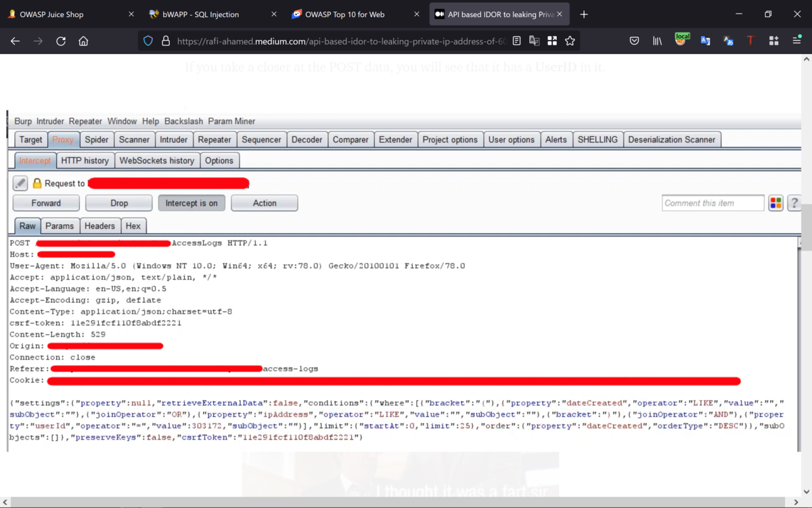Click the red T extension icon

(x=750, y=41)
